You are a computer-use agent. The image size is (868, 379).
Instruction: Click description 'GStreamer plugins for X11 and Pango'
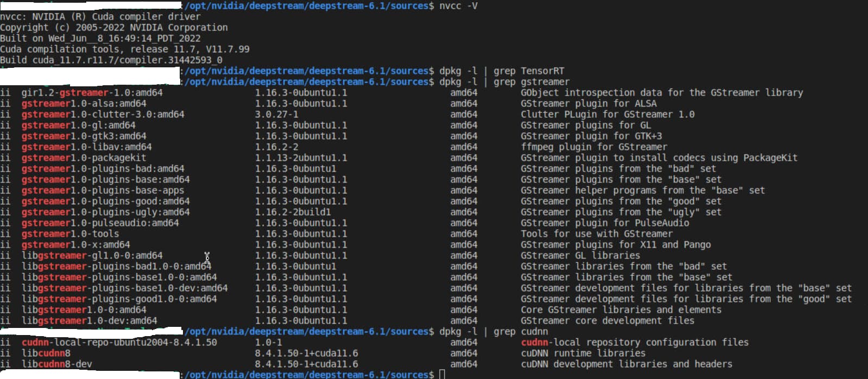pos(616,245)
